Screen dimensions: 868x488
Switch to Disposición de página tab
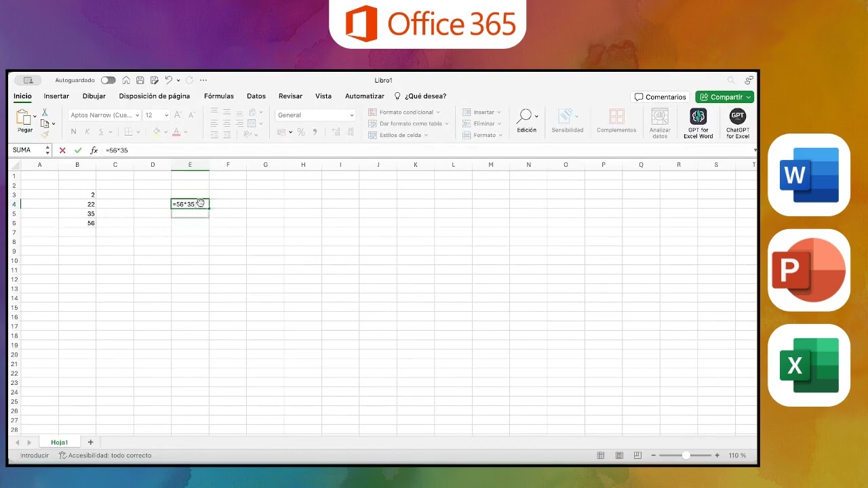click(x=155, y=96)
